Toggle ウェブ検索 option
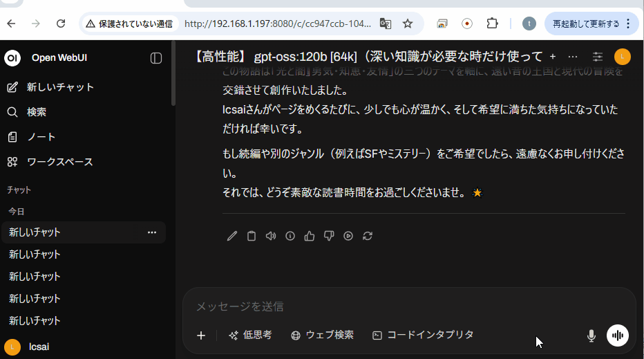644x359 pixels. [x=323, y=335]
